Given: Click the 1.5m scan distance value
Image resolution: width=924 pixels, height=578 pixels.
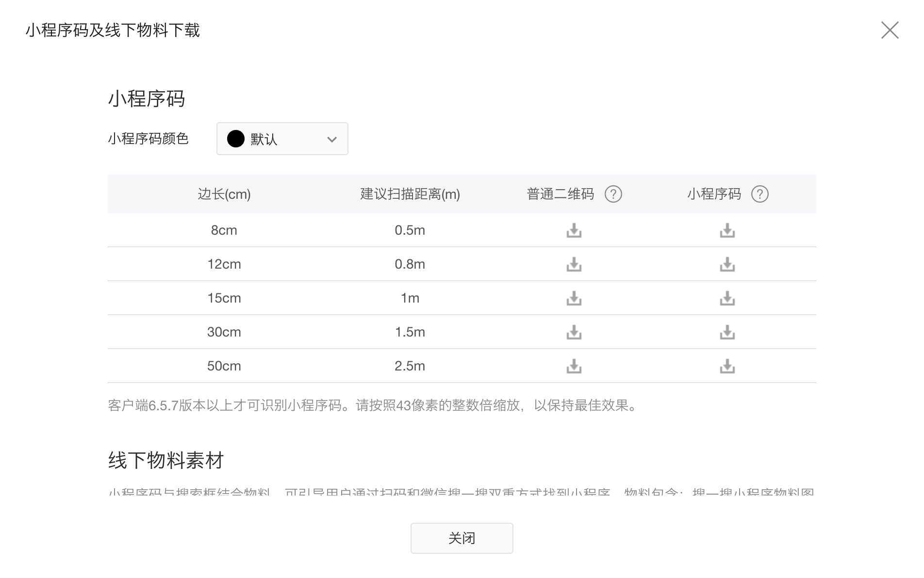Looking at the screenshot, I should [410, 332].
